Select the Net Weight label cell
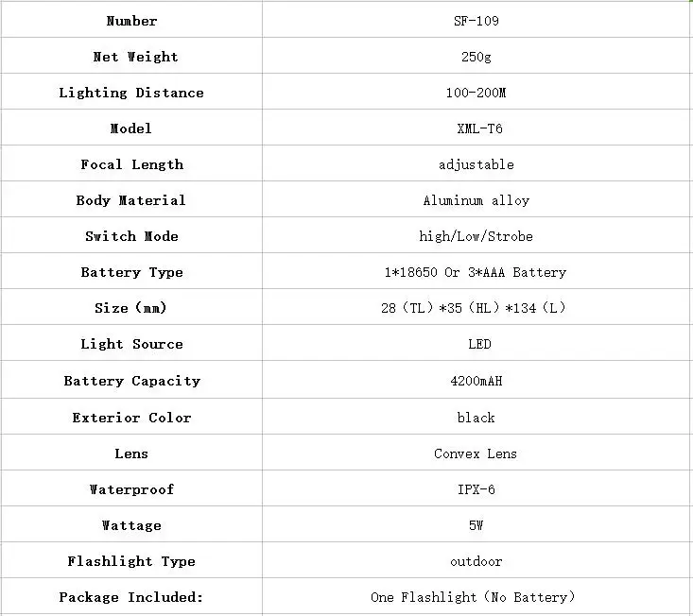The height and width of the screenshot is (616, 693). (131, 57)
